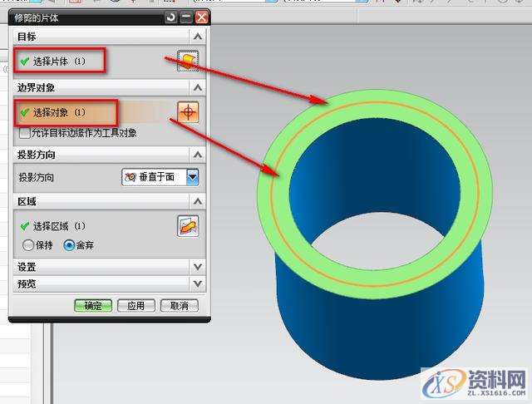Select the 保持 (Keep) radio button
Screen dimensions: 532x404
pos(29,245)
